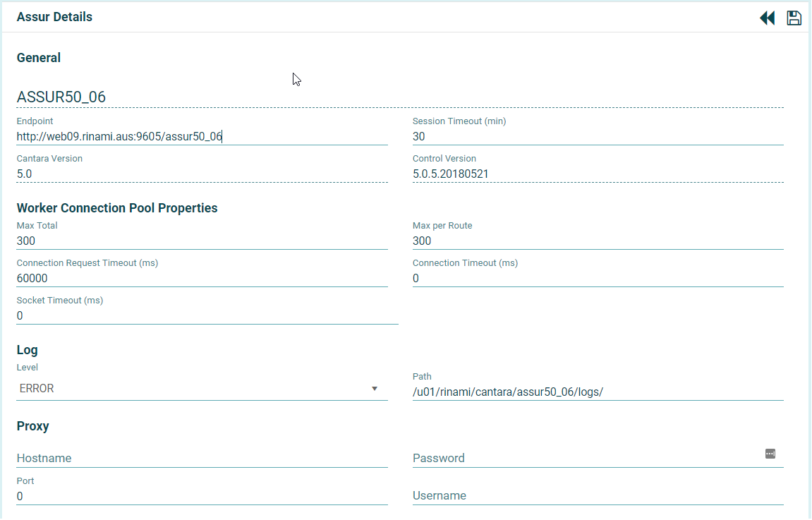
Task: Click the Connection Timeout field
Action: pos(598,278)
